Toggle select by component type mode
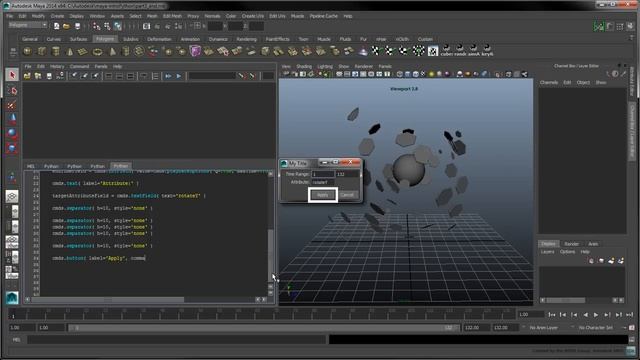Screen dimensions: 640x360 click(118, 26)
